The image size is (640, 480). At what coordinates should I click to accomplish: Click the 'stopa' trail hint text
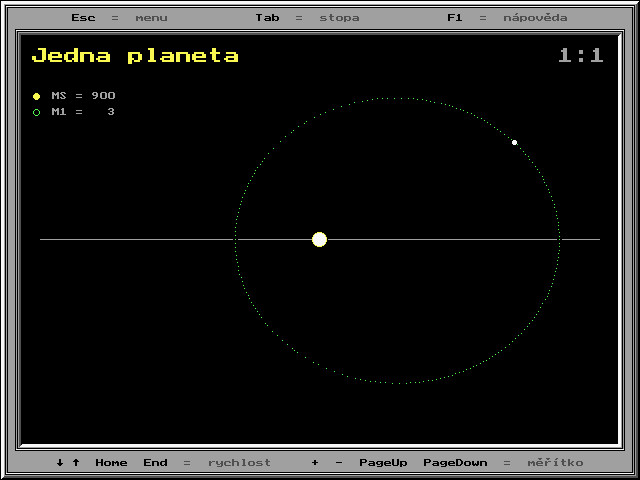click(x=339, y=18)
